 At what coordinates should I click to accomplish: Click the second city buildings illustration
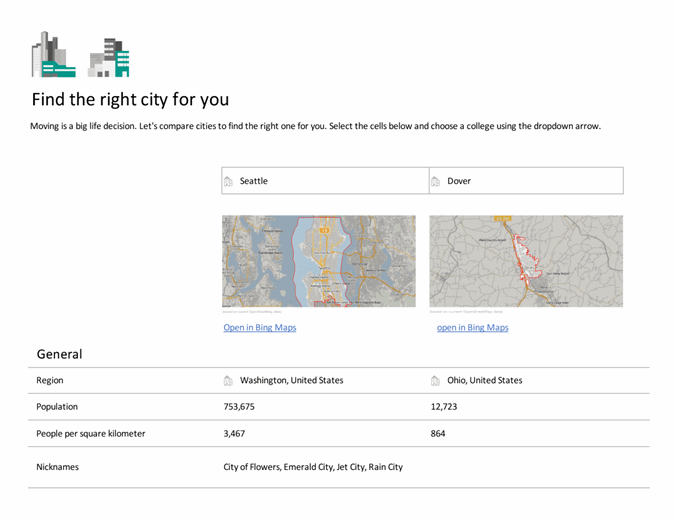108,59
